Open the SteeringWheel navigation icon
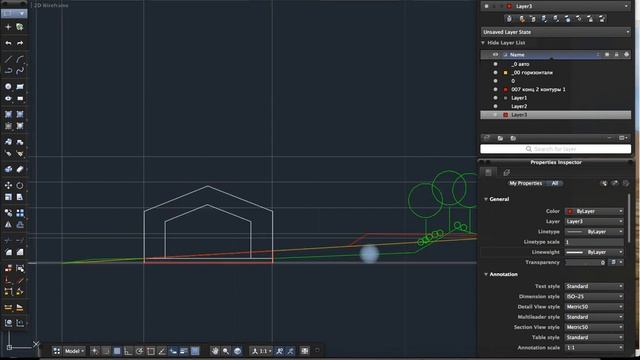The height and width of the screenshot is (360, 640). point(237,351)
